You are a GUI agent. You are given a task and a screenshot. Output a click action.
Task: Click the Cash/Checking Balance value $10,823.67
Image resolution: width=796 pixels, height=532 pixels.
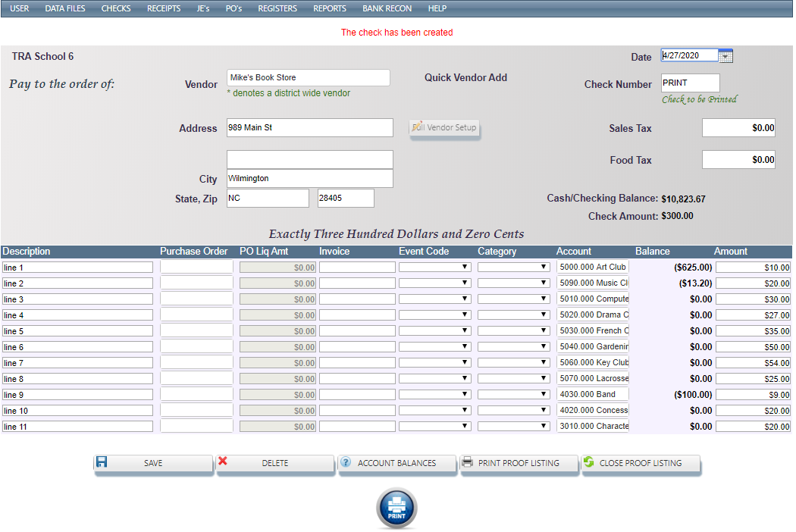click(x=683, y=199)
